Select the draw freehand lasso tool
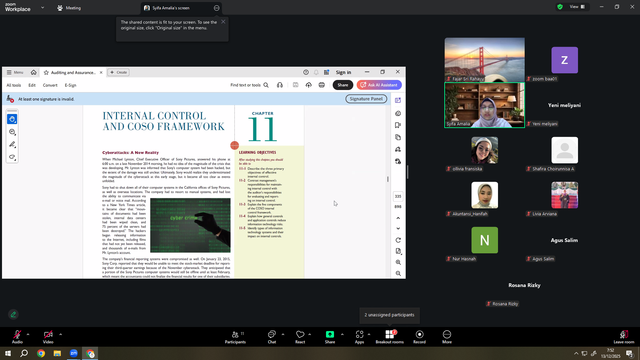This screenshot has width=640, height=360. (12, 157)
